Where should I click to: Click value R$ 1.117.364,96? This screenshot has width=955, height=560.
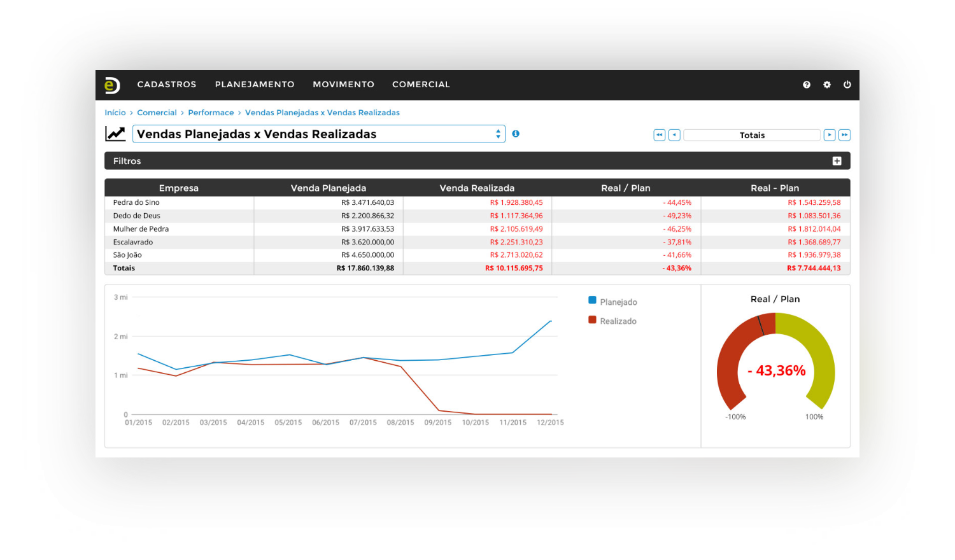pyautogui.click(x=516, y=216)
